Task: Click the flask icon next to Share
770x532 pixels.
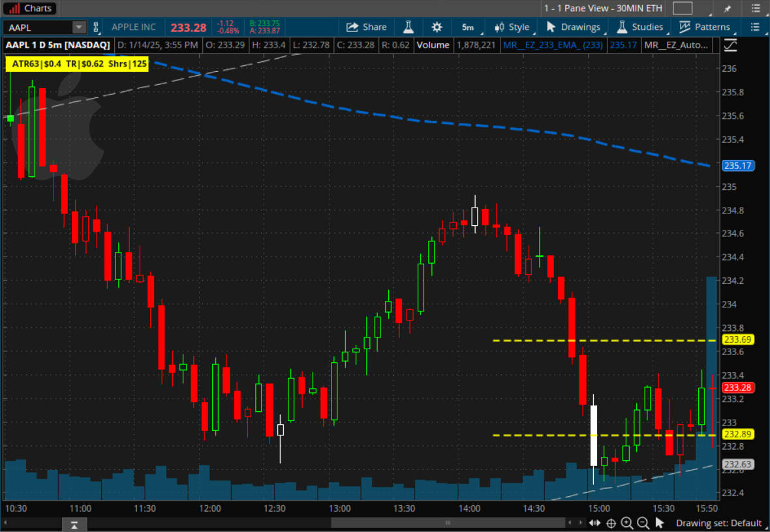Action: [408, 27]
